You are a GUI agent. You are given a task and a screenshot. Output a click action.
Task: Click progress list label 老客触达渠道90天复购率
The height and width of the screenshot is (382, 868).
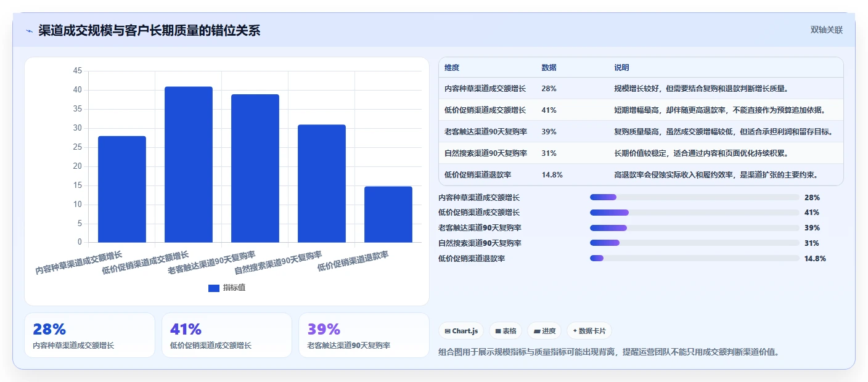click(x=480, y=228)
